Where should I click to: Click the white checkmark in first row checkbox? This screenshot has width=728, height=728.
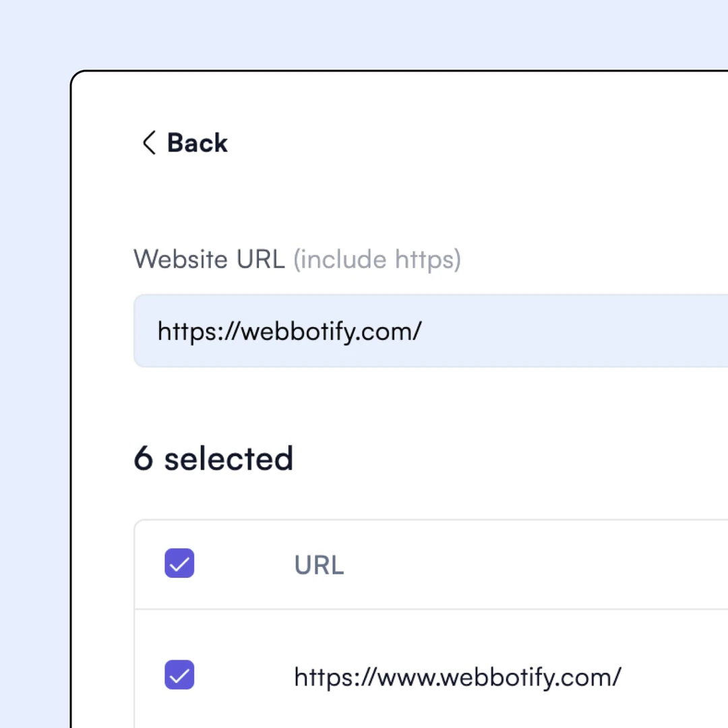tap(179, 676)
